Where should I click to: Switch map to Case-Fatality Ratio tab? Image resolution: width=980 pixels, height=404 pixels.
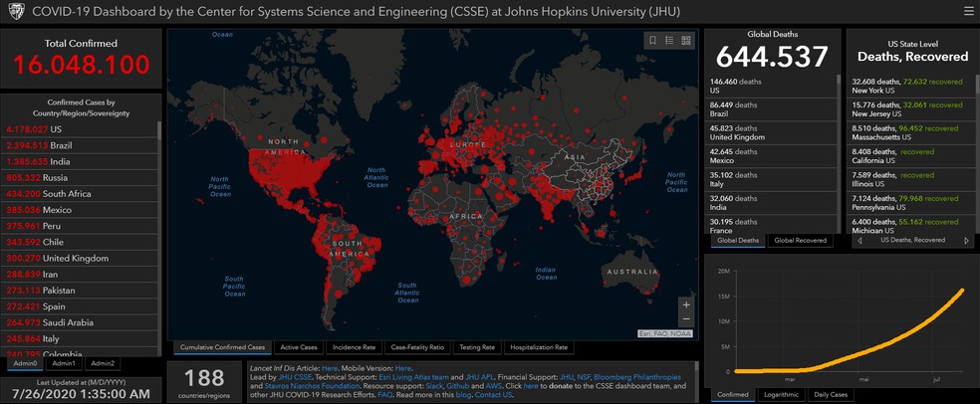[x=417, y=347]
